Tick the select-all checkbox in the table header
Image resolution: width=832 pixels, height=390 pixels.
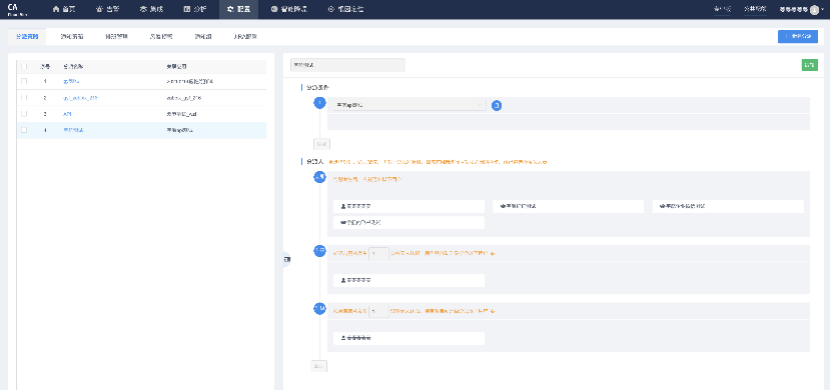point(24,66)
